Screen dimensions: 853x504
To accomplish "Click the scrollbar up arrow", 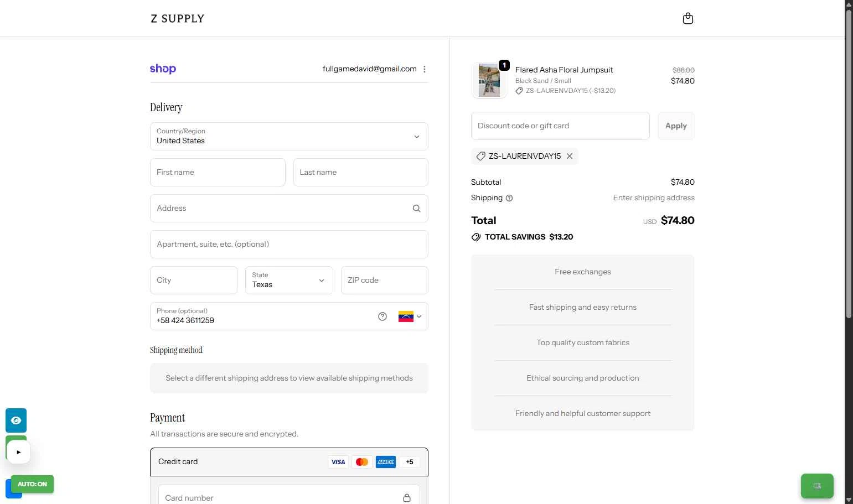I will 849,4.
